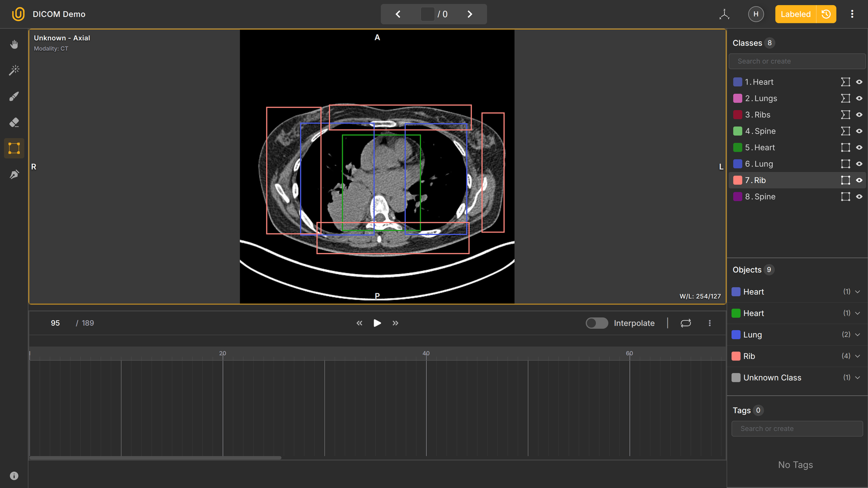Select the Hand pan tool
Screen dimensions: 868x488
click(14, 44)
